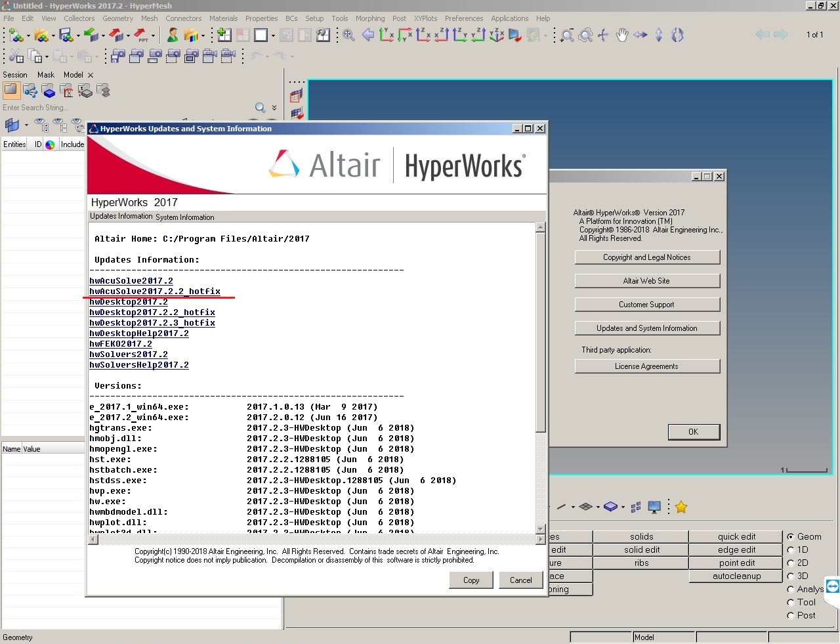Click the hwAcuSolve2017.2.2_hotfix link
The width and height of the screenshot is (840, 644).
[x=155, y=291]
